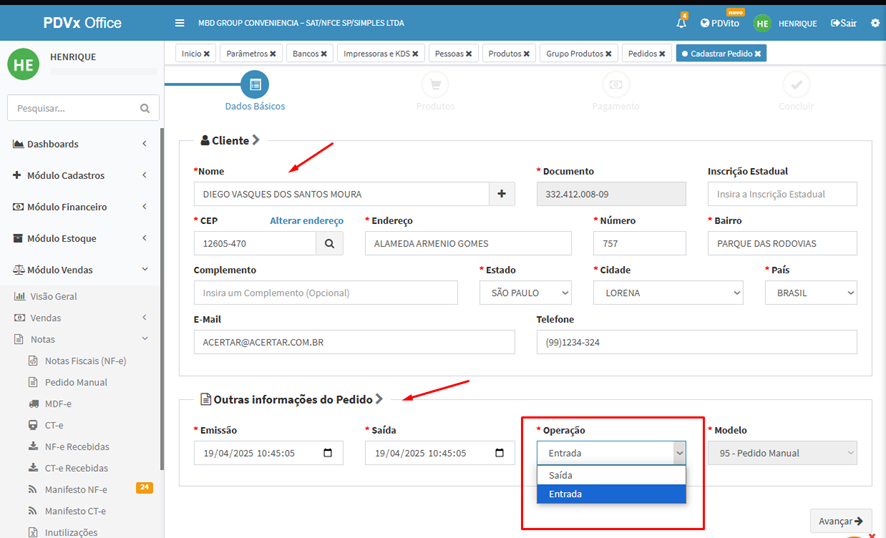Click the CEP search magnifier icon

point(329,243)
